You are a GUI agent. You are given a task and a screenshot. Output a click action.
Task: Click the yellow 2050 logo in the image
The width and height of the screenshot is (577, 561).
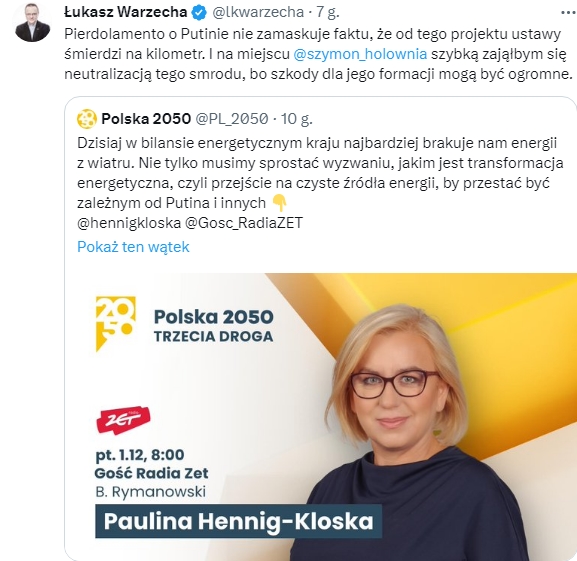(116, 324)
